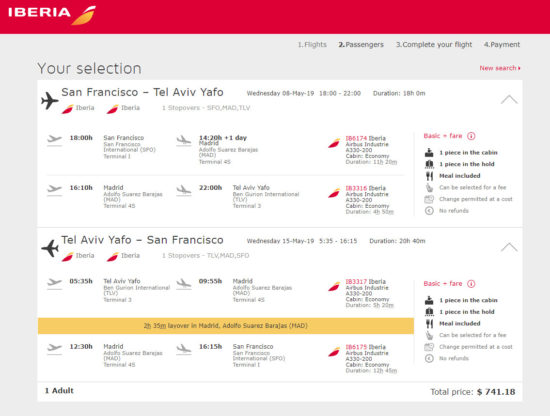The height and width of the screenshot is (416, 550).
Task: Open the 3.Complete your flight step
Action: (434, 45)
